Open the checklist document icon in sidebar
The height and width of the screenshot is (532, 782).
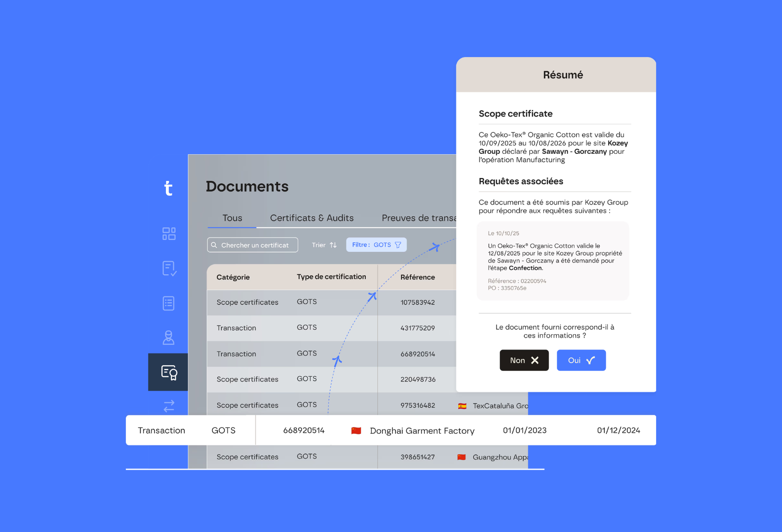tap(168, 268)
